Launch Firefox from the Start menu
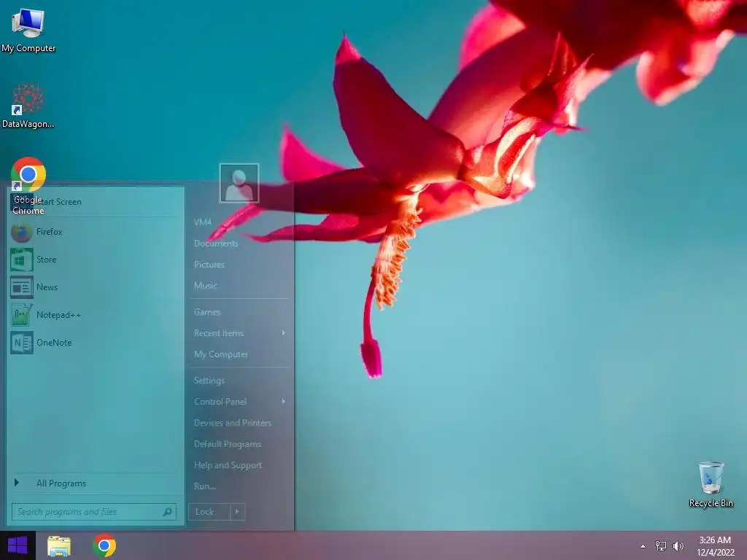Viewport: 747px width, 560px height. click(x=96, y=232)
